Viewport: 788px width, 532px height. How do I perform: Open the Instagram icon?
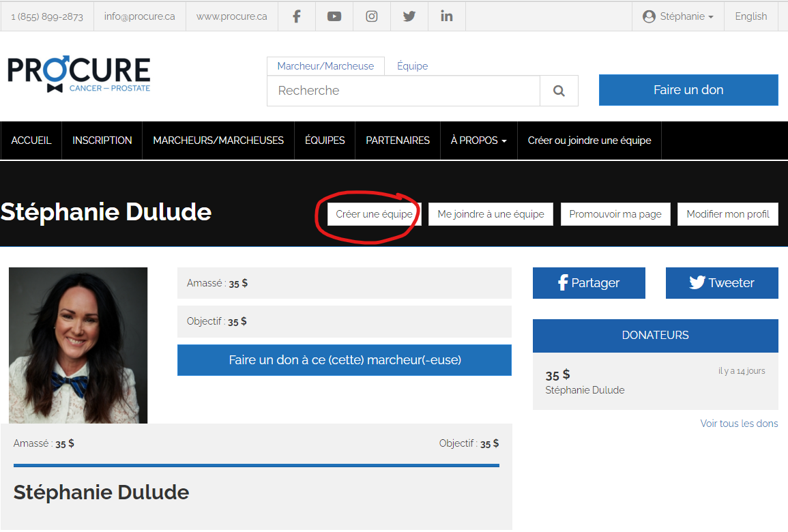[x=371, y=16]
